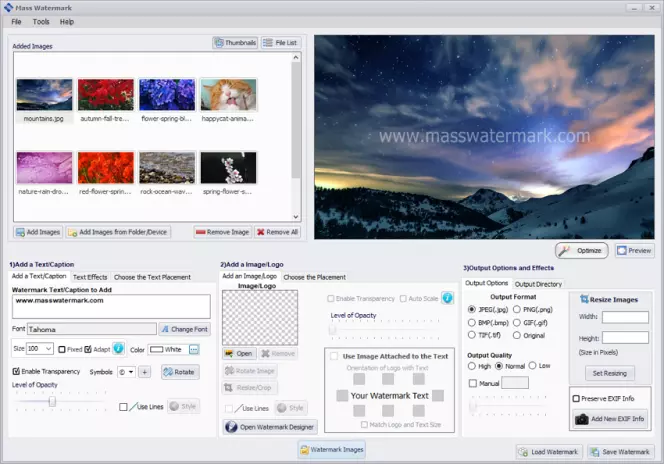Click the Change Font button
Viewport: 664px width, 464px height.
coord(185,329)
